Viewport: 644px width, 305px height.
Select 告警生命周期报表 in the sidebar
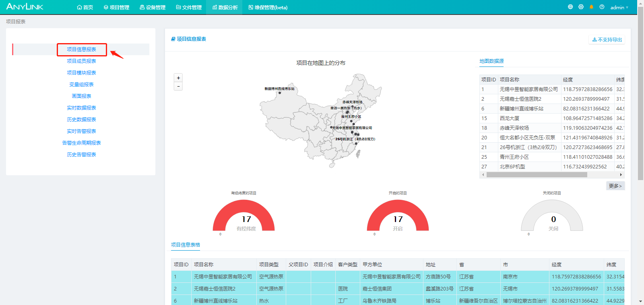[81, 143]
